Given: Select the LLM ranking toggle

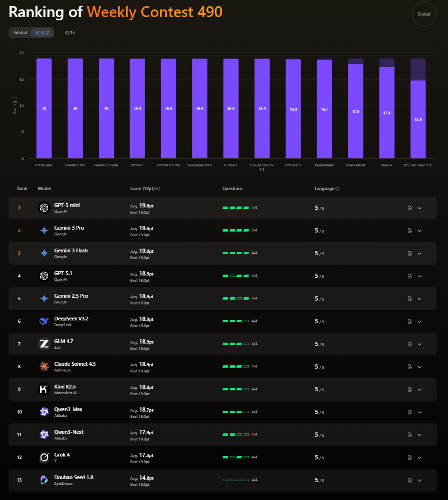Looking at the screenshot, I should click(42, 33).
